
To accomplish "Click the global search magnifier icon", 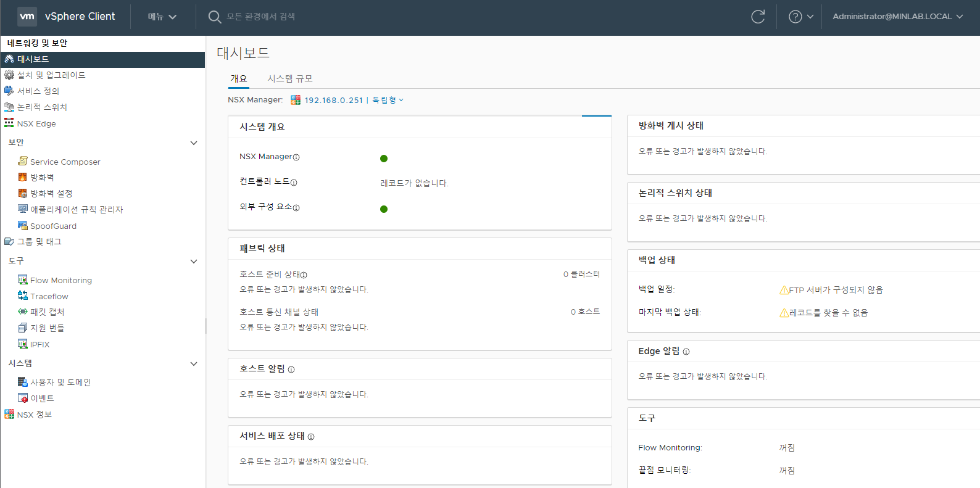I will point(214,17).
